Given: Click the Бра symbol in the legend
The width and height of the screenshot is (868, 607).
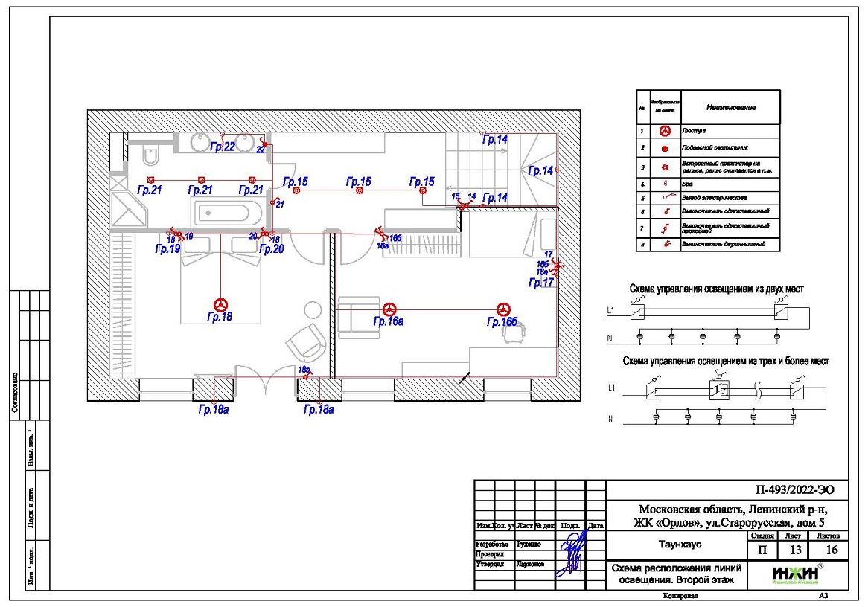Looking at the screenshot, I should pos(664,182).
